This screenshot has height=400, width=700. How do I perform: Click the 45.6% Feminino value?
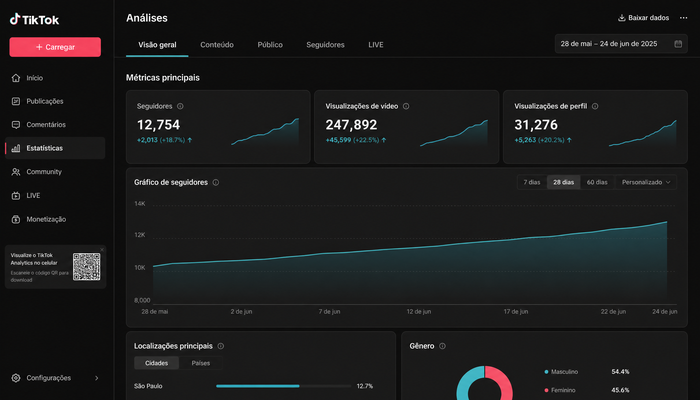[x=620, y=390]
